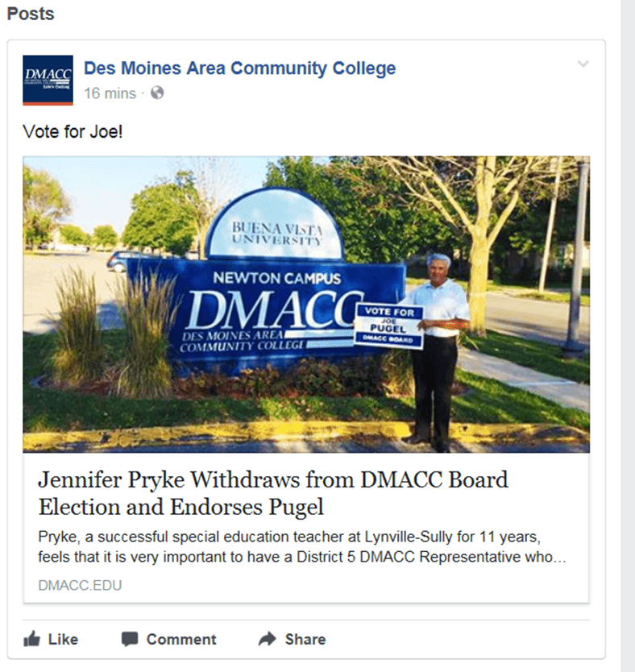Click the Posts section heading
The width and height of the screenshot is (635, 672).
click(31, 14)
